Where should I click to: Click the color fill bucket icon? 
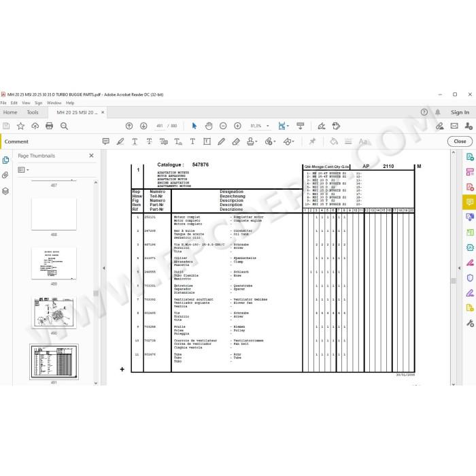click(334, 141)
